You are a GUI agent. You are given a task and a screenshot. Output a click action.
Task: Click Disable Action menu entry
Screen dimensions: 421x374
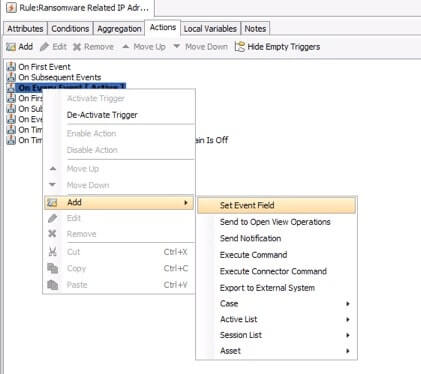pos(119,150)
